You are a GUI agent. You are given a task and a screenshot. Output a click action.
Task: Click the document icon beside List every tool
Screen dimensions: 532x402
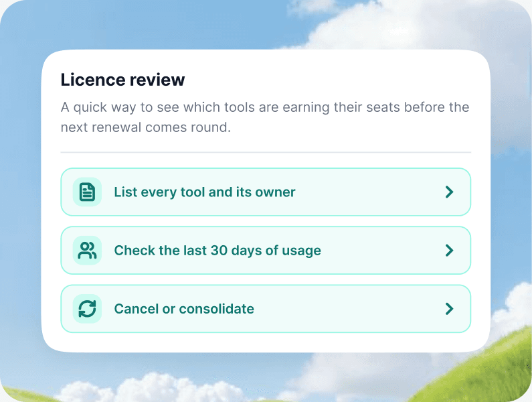[87, 192]
